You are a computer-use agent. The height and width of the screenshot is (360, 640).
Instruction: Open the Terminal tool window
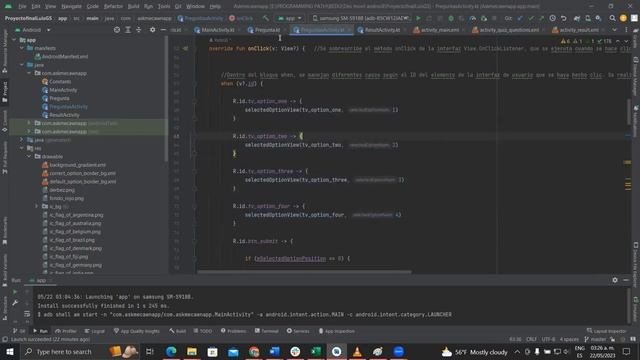(267, 331)
